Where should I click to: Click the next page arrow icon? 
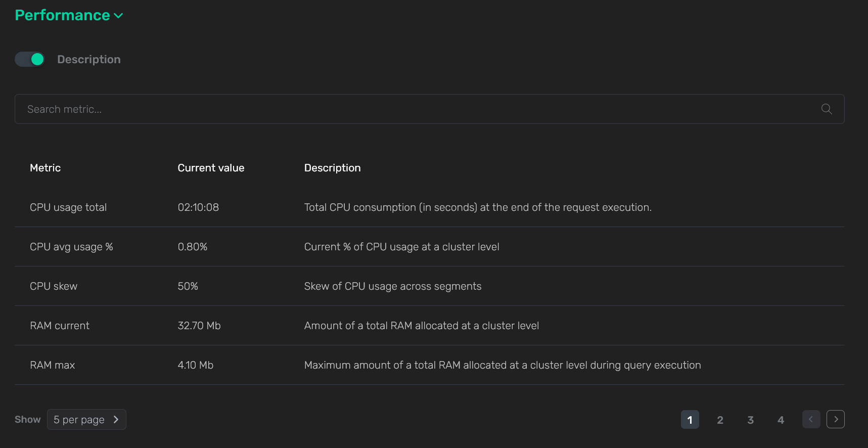[835, 419]
